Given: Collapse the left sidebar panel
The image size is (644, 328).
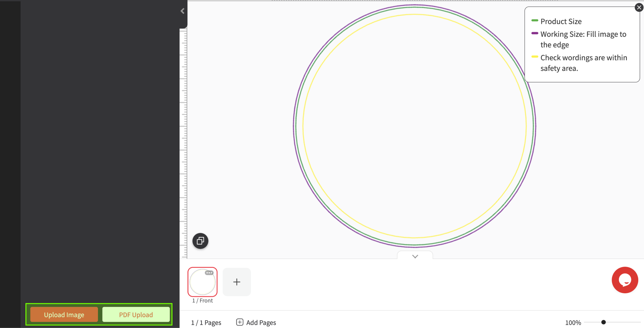Looking at the screenshot, I should click(x=182, y=11).
